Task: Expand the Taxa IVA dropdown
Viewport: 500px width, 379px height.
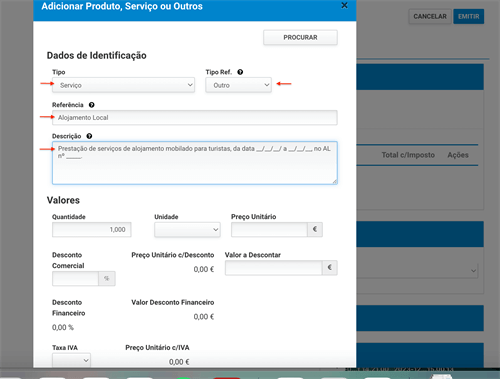Action: coord(71,360)
